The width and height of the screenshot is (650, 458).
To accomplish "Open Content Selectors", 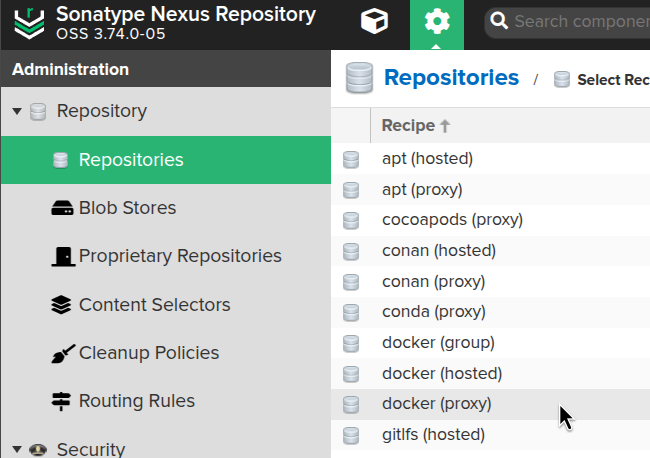I will coord(155,305).
